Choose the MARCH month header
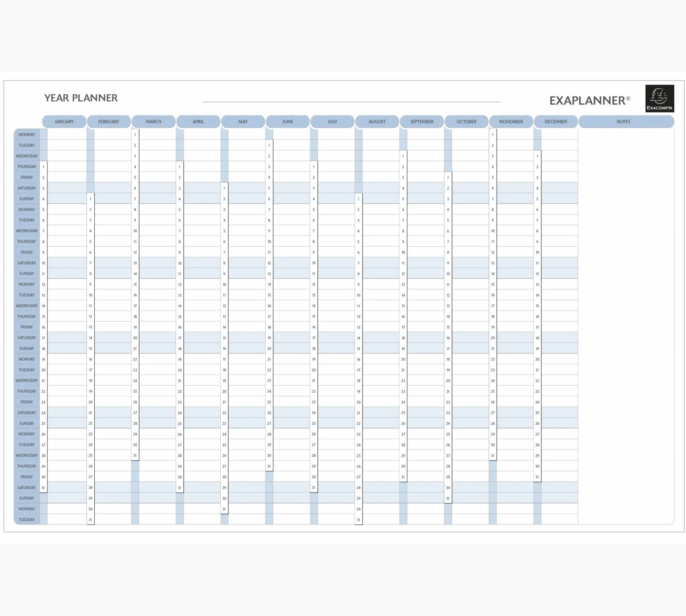 point(154,122)
